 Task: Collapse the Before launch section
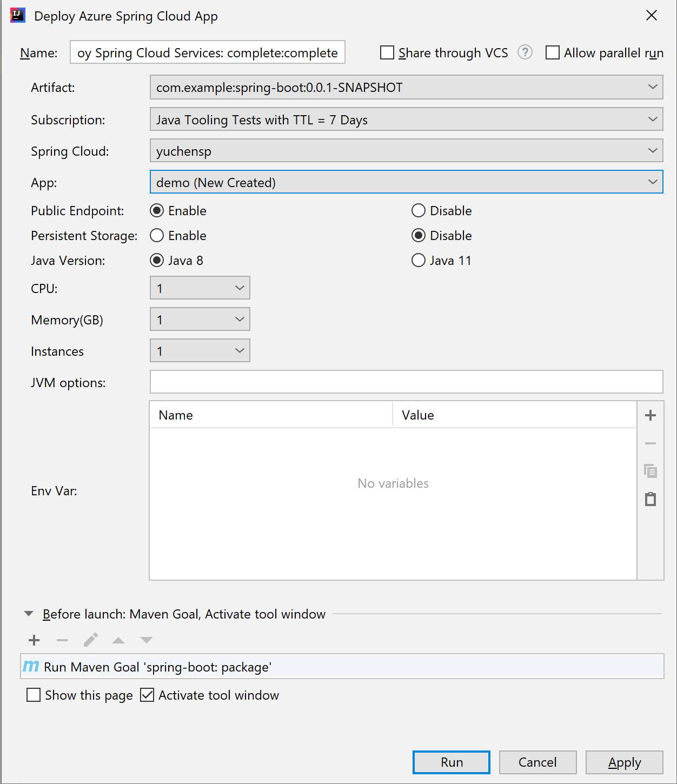coord(29,614)
